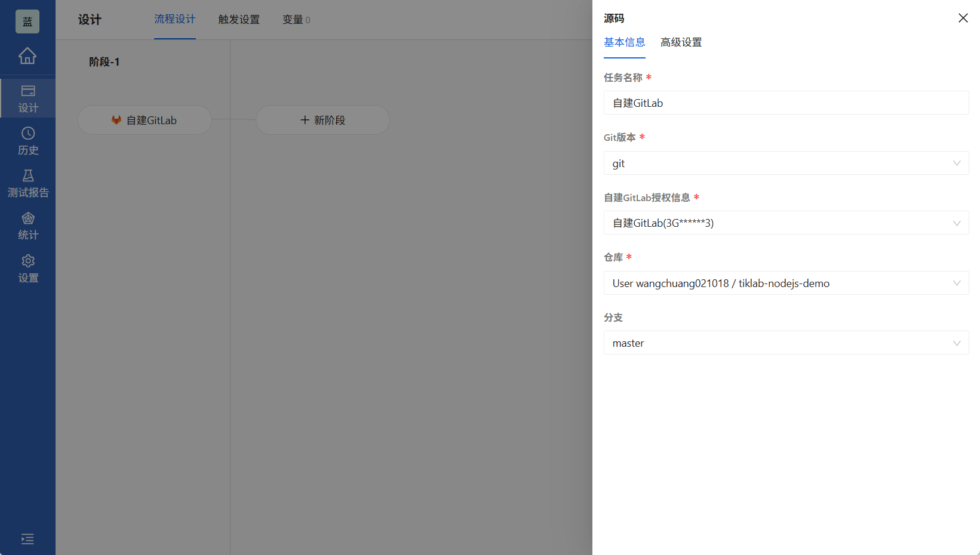Collapse the sidebar using the bottom icon
980x555 pixels.
point(27,539)
